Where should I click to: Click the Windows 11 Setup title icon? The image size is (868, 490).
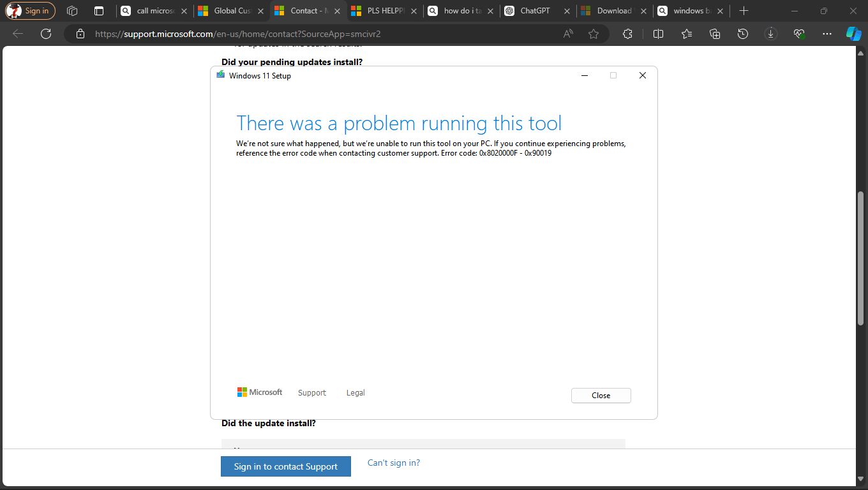[221, 75]
